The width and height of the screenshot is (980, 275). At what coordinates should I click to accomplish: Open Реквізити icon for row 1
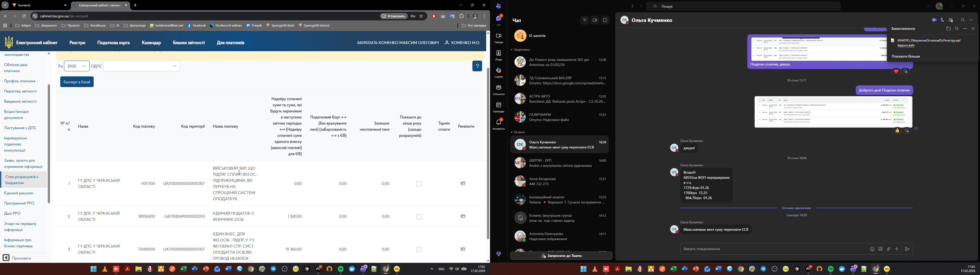click(x=463, y=183)
